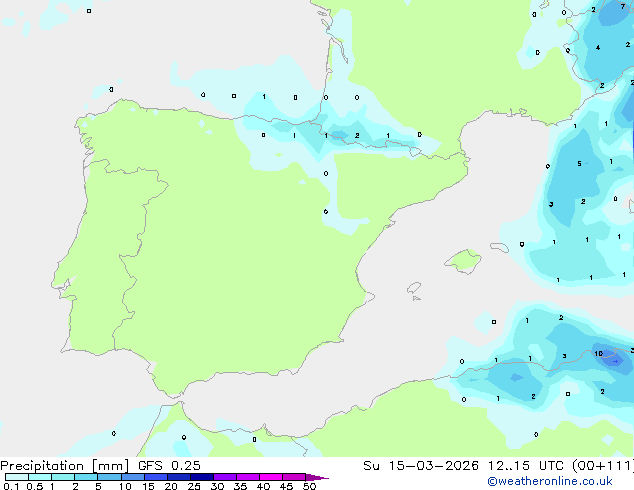
Task: Click the '0.1' legend scale label
Action: pyautogui.click(x=11, y=486)
